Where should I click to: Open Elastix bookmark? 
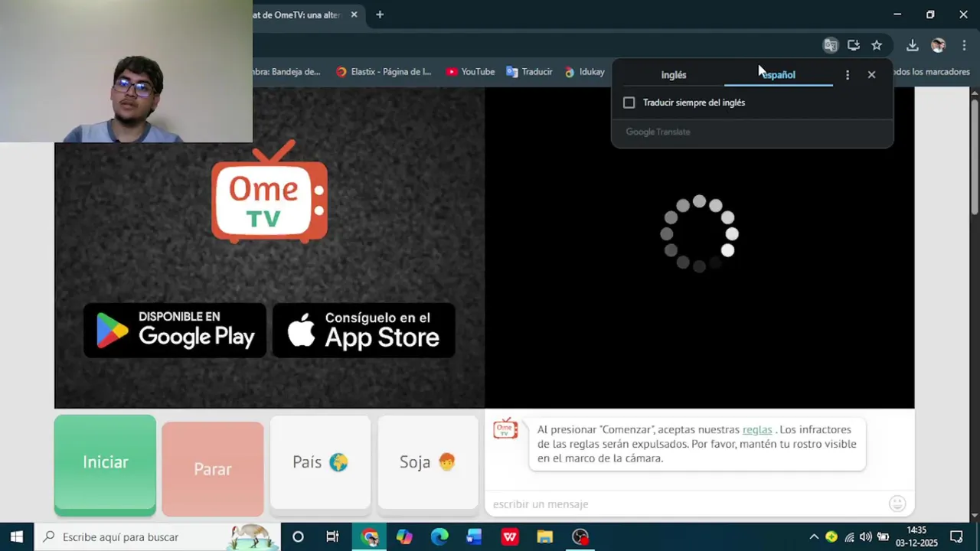(384, 72)
